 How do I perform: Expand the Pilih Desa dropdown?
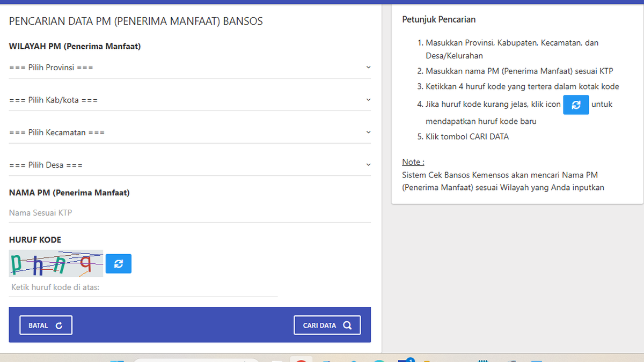tap(190, 165)
